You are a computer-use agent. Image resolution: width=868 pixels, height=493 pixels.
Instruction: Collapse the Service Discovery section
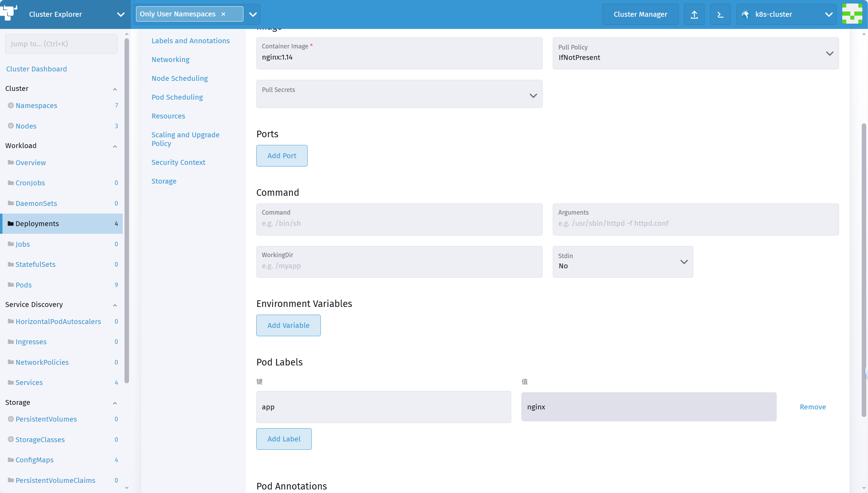pos(115,305)
